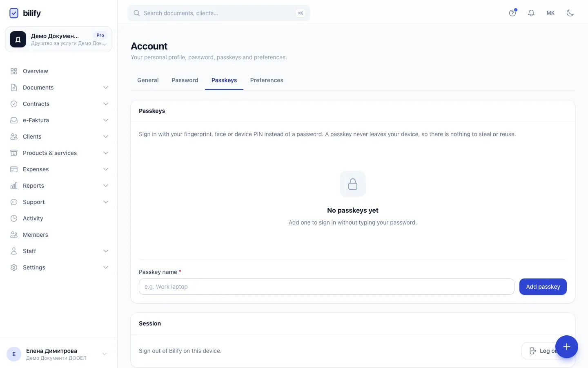Open the help icon in top bar
This screenshot has height=368, width=588.
512,13
